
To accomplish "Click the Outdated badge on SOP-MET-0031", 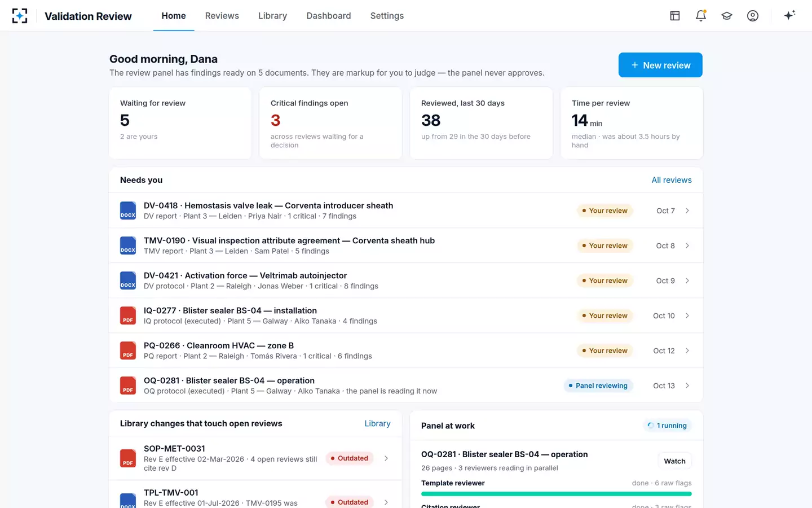I will pos(350,458).
